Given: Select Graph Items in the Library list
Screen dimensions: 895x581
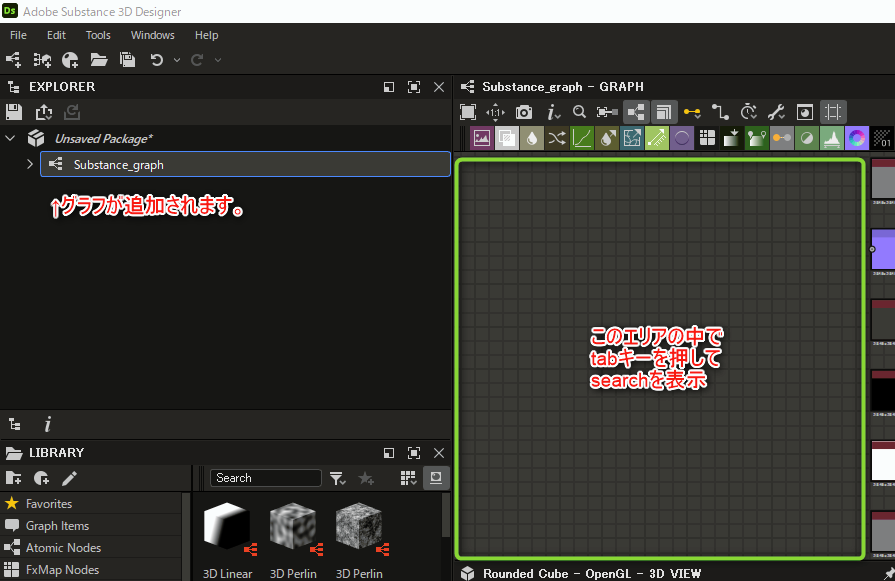Looking at the screenshot, I should coord(91,526).
